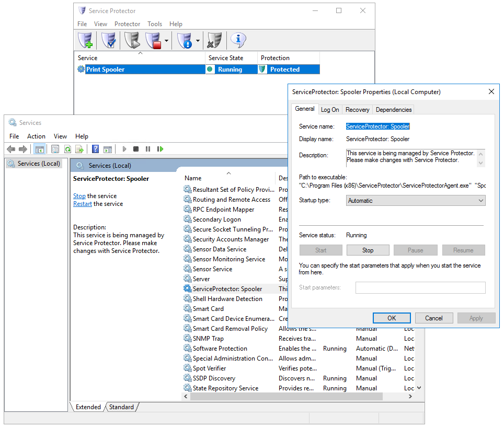Click the shield icon with blue exclamation badge

click(x=185, y=40)
